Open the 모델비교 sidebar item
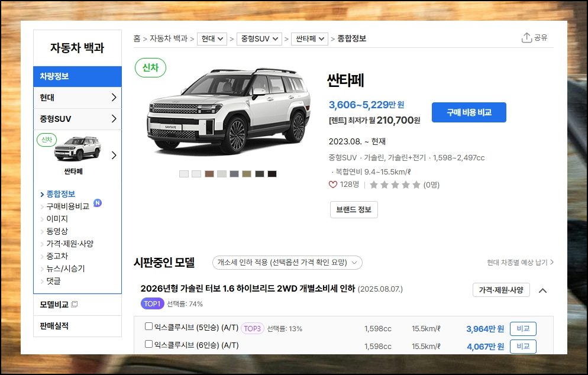The width and height of the screenshot is (588, 375). [77, 305]
